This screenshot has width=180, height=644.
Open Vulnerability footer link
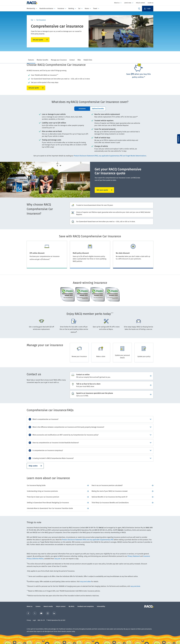(x=101, y=607)
